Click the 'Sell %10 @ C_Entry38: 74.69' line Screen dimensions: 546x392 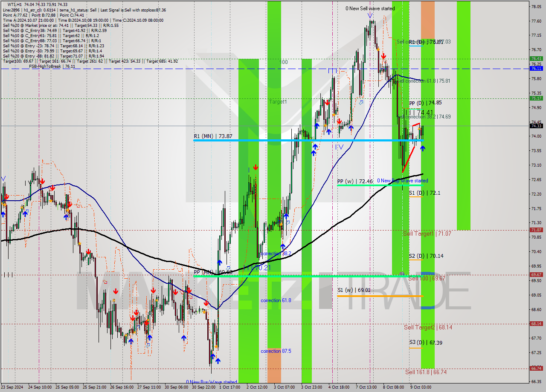[55, 30]
